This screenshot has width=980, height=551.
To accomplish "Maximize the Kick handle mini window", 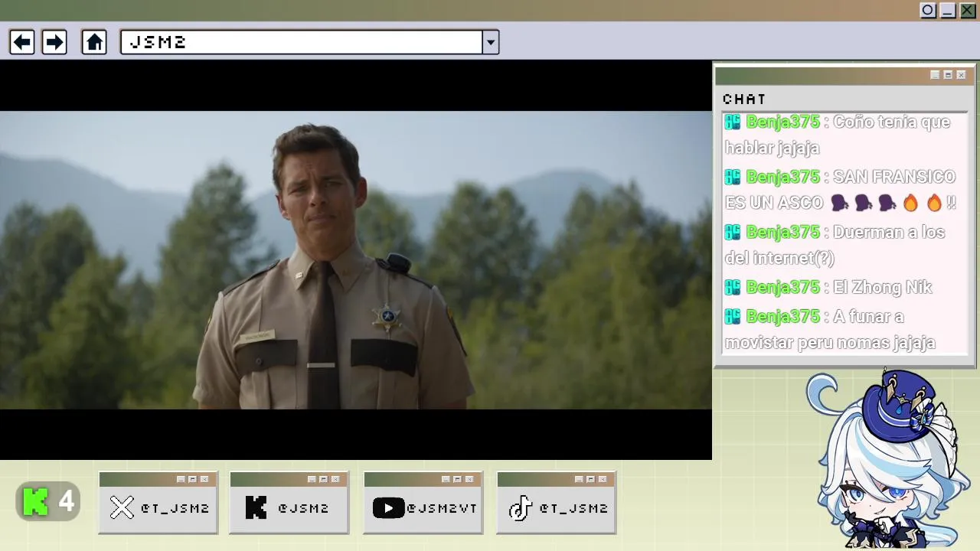I will 323,479.
